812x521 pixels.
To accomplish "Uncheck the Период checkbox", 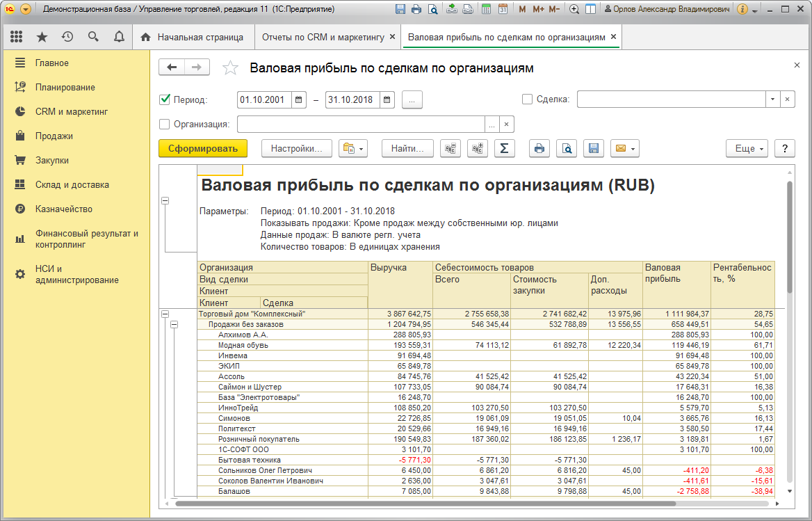I will pyautogui.click(x=165, y=99).
